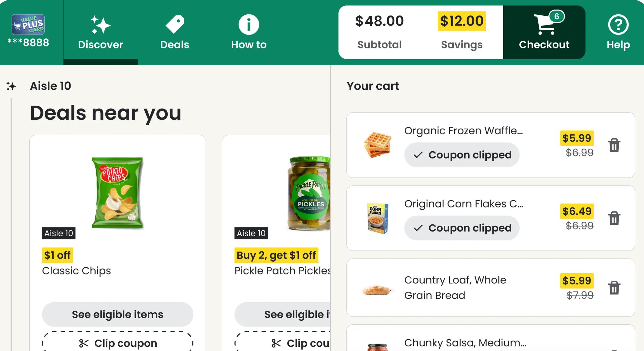The width and height of the screenshot is (644, 351).
Task: Open the Chunky Salsa cart item
Action: (x=490, y=338)
